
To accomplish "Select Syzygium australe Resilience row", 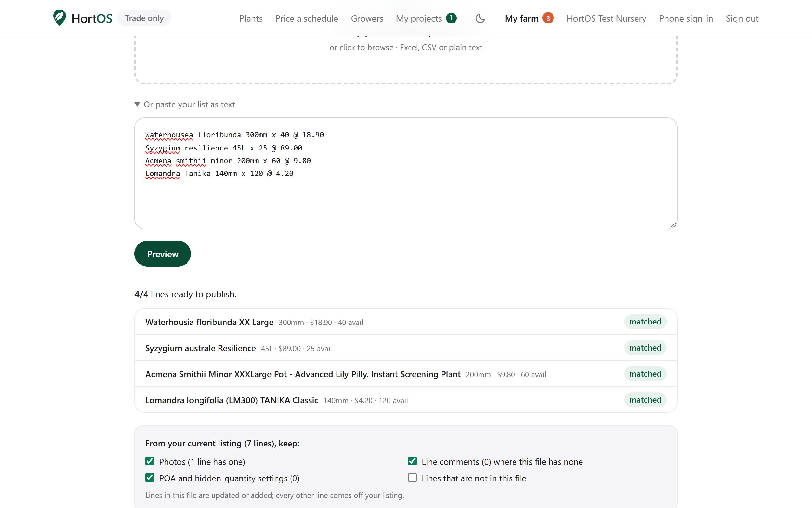I will point(406,347).
